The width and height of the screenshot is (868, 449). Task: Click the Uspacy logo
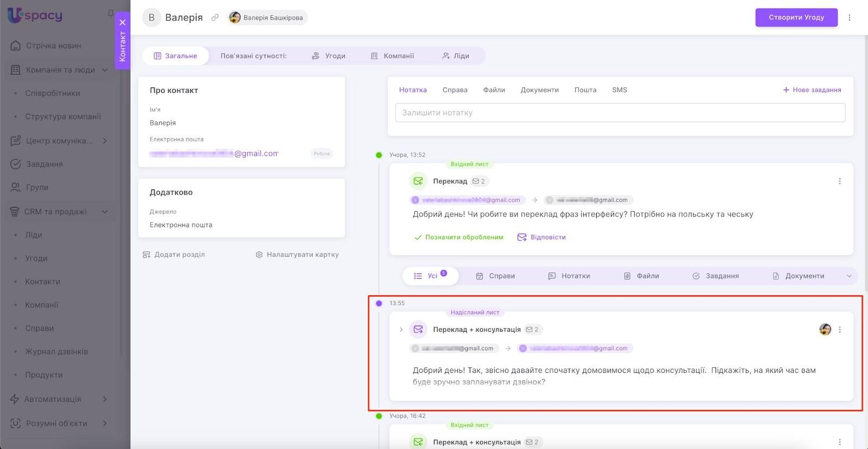tap(35, 16)
